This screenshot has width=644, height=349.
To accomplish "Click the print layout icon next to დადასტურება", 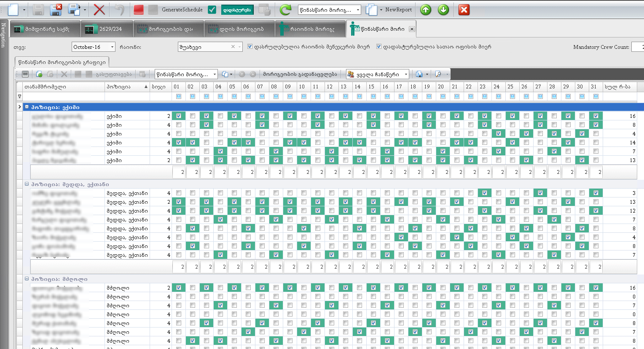I will coord(264,10).
